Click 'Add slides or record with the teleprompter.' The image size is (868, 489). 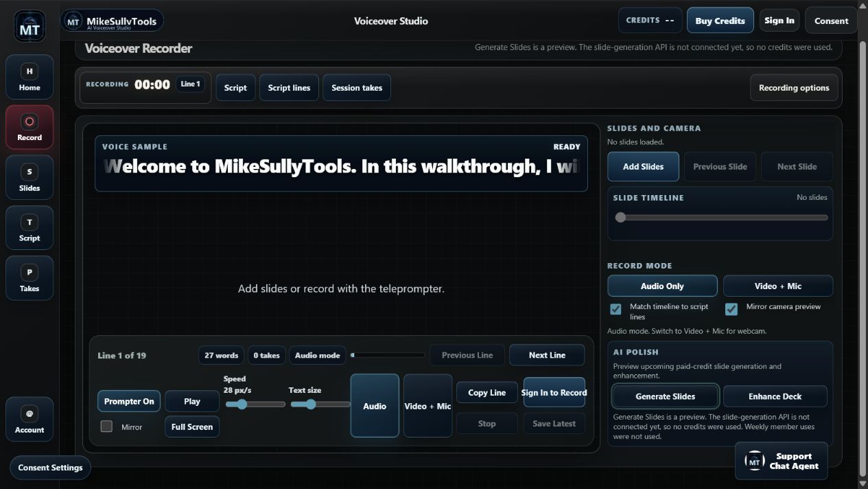pos(341,288)
